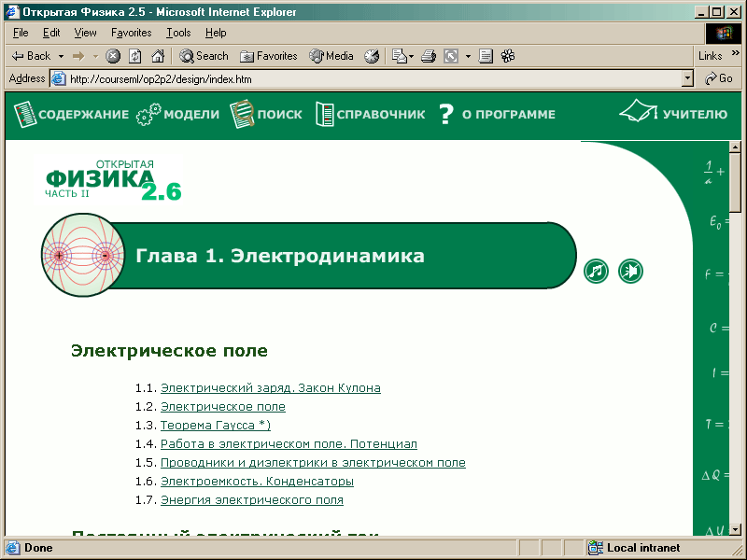Expand dropdown arrow beside Size icon
This screenshot has height=560, width=747.
[x=468, y=56]
